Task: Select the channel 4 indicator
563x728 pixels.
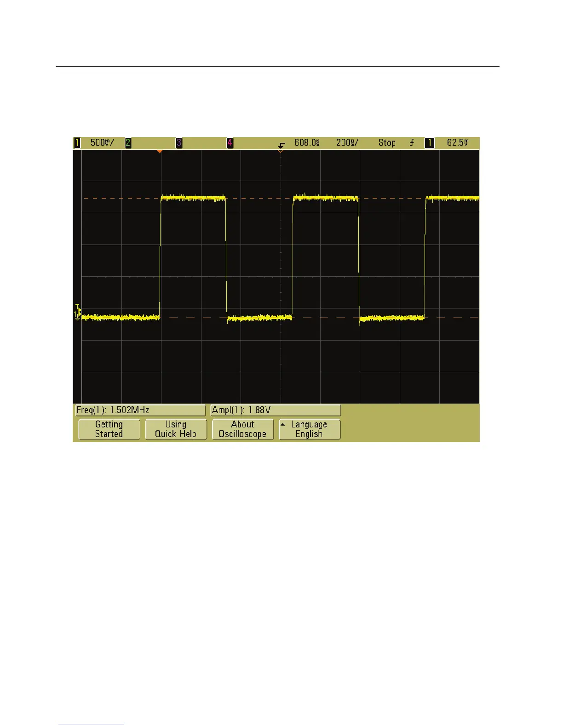Action: (230, 143)
